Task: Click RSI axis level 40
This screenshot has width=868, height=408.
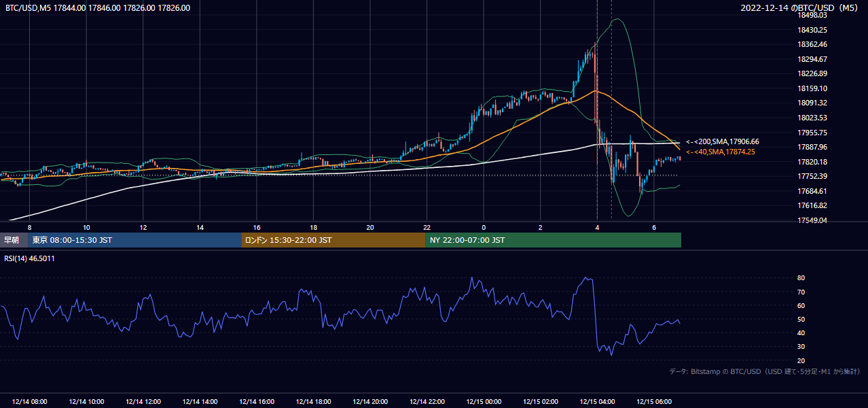Action: pos(801,333)
